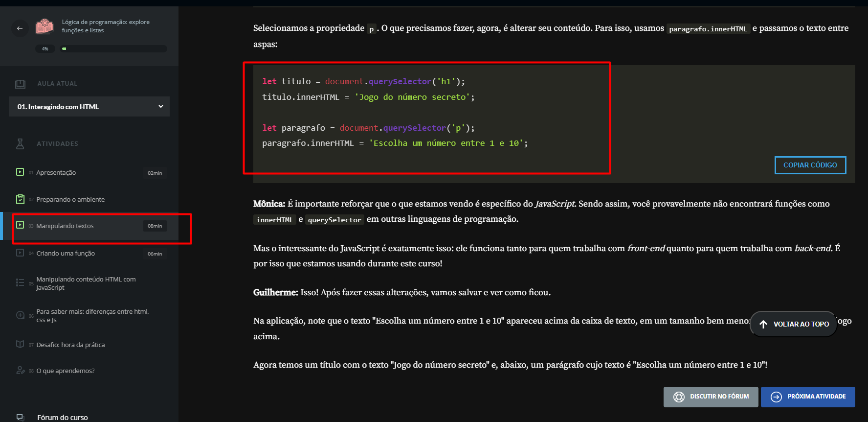Screen dimensions: 868x422
Task: Click the 'AULA ATUAL' section heading
Action: 57,84
